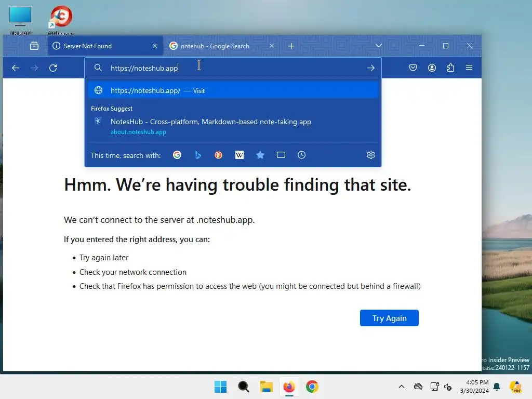Open the Windows Start menu
Screen dimensions: 532x399
click(x=220, y=387)
